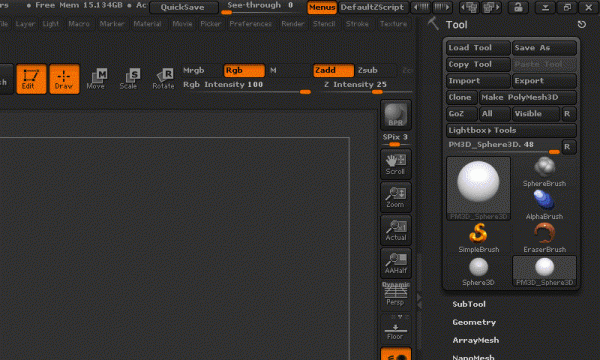Open the Stencil menu
Screen dimensions: 600x360
pos(324,24)
